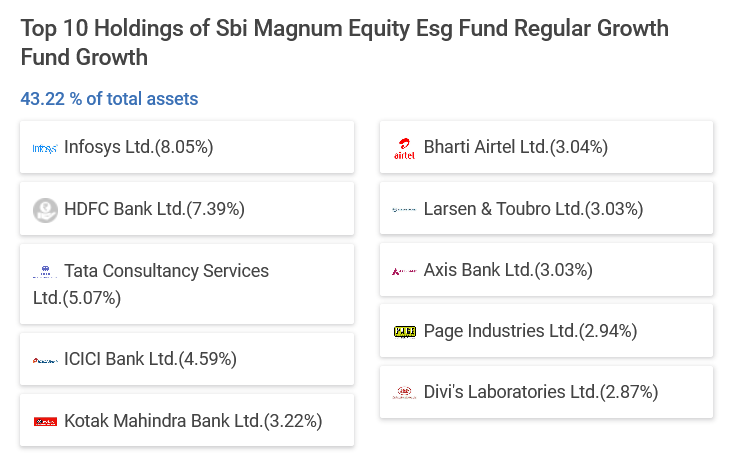Click the Larsen & Toubro logo

click(x=404, y=210)
